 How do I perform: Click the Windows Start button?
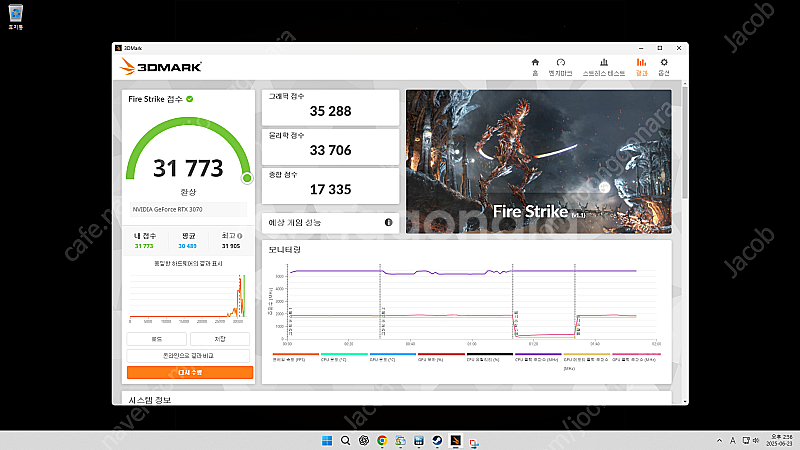[325, 440]
